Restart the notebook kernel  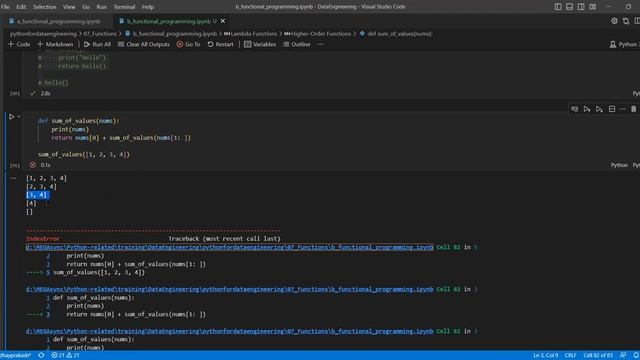(x=220, y=44)
